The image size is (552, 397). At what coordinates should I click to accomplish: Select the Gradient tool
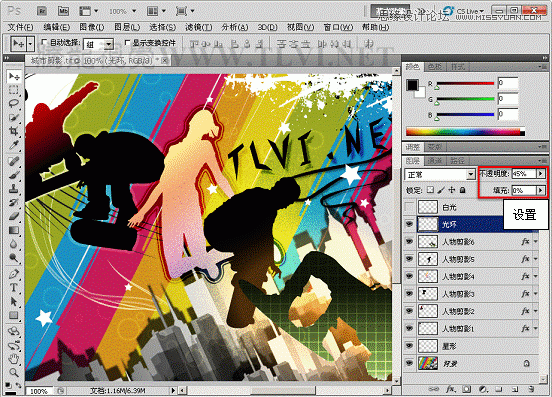[x=14, y=230]
